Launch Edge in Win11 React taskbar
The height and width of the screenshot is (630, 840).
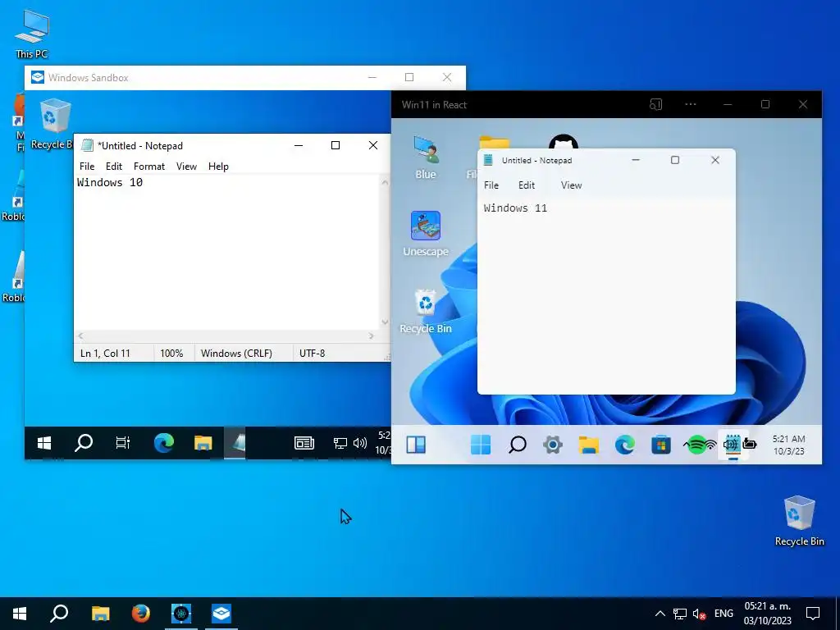[624, 445]
